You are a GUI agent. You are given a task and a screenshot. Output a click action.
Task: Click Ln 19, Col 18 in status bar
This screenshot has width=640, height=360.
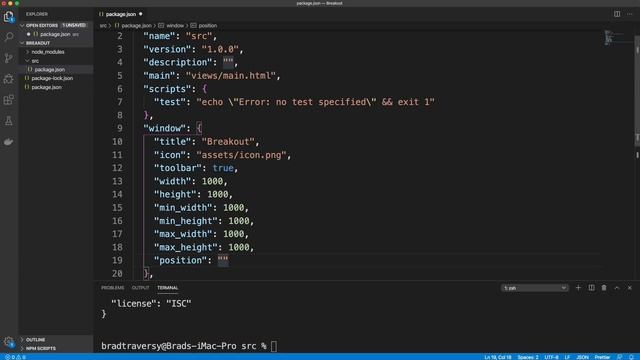pyautogui.click(x=498, y=357)
